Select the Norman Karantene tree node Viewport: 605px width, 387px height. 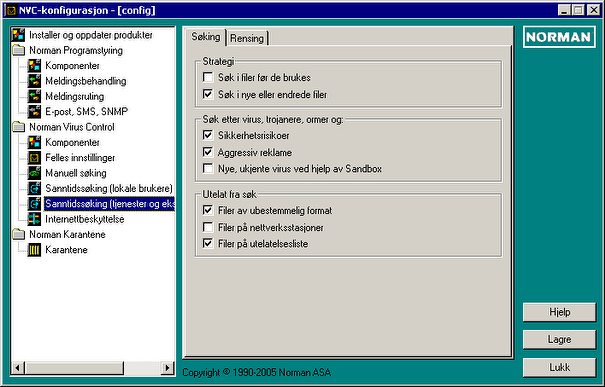tap(67, 234)
